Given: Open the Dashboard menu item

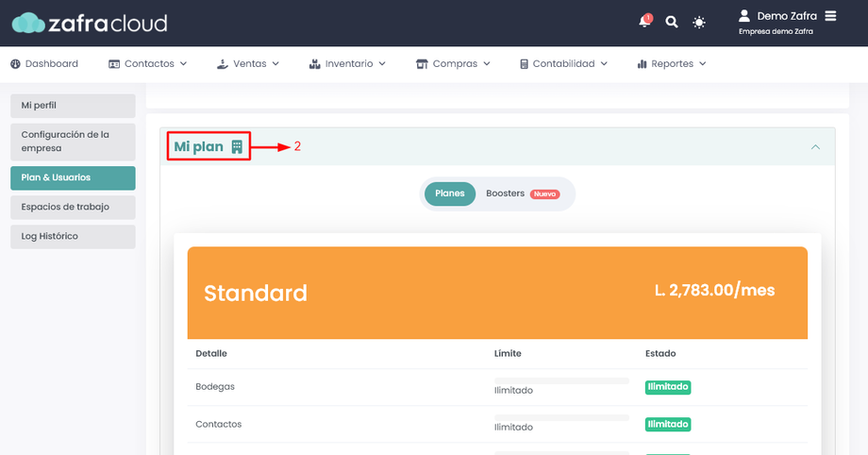Looking at the screenshot, I should point(44,64).
